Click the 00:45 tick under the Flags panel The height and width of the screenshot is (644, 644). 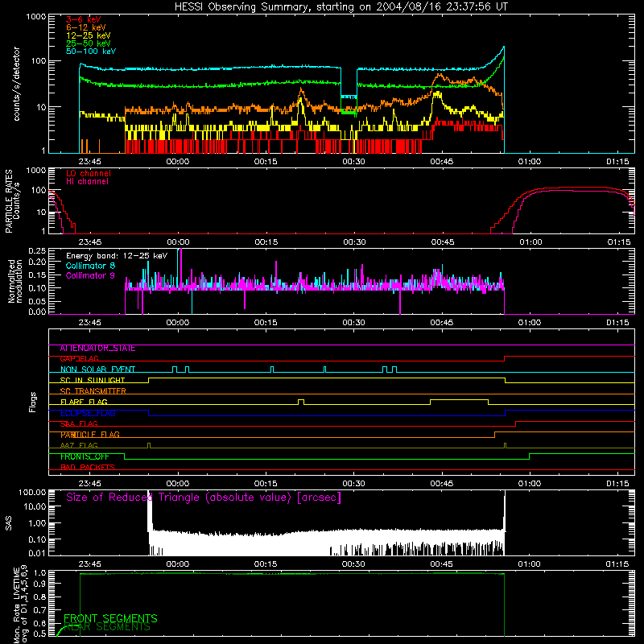point(442,484)
